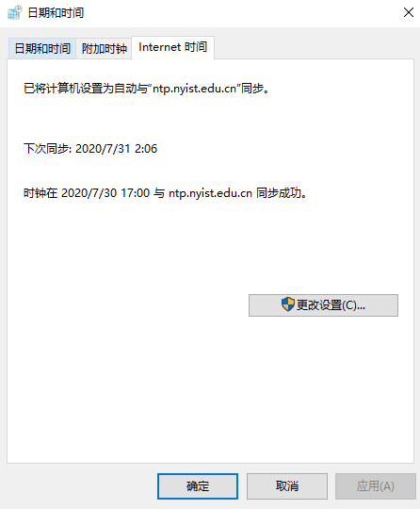The image size is (420, 509).
Task: Switch to the 日期和时间 tab
Action: point(42,48)
